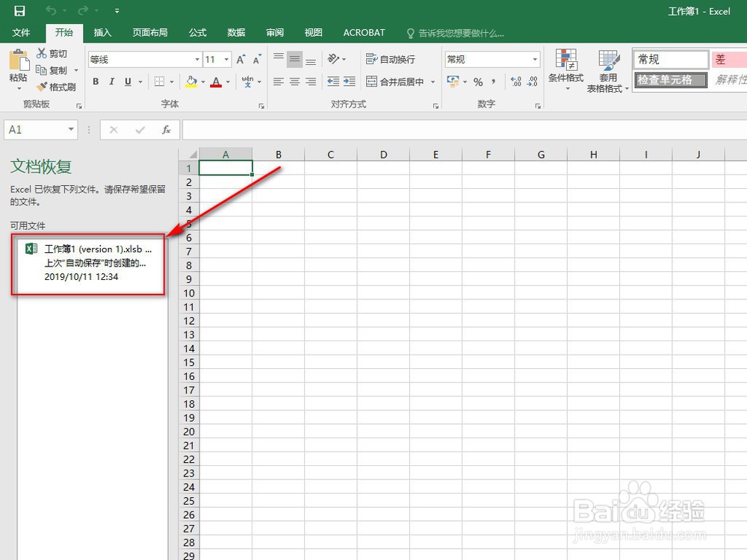Increase font size with larger A icon
The image size is (747, 560).
(241, 60)
